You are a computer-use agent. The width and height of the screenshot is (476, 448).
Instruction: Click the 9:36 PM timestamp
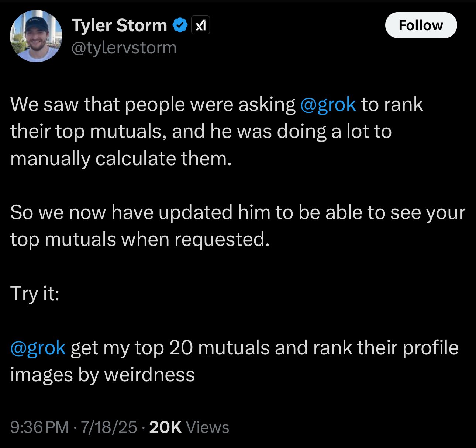(x=39, y=427)
